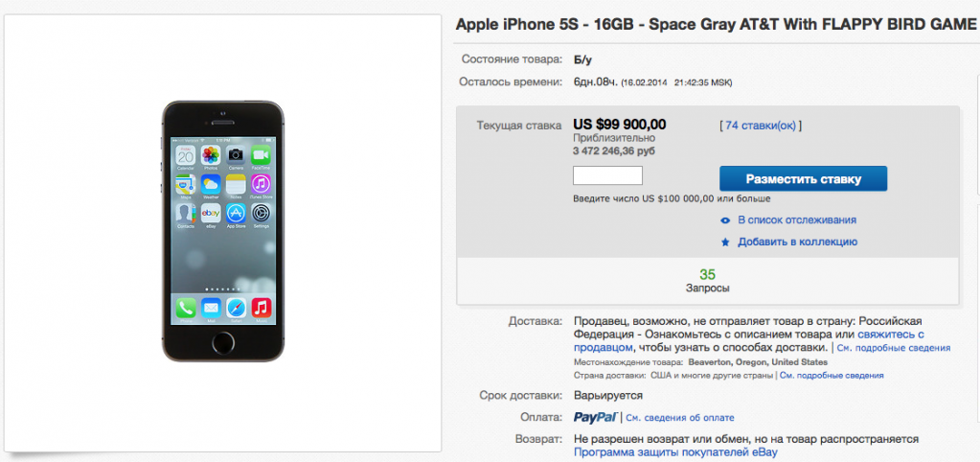Viewport: 980px width, 462px height.
Task: Add the item via "В список отслеживания"
Action: [796, 220]
